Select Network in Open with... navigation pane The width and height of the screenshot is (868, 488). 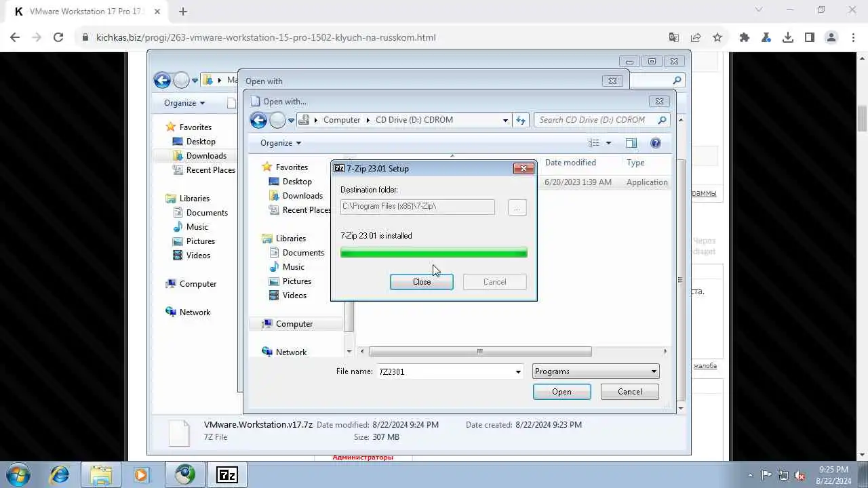coord(291,352)
